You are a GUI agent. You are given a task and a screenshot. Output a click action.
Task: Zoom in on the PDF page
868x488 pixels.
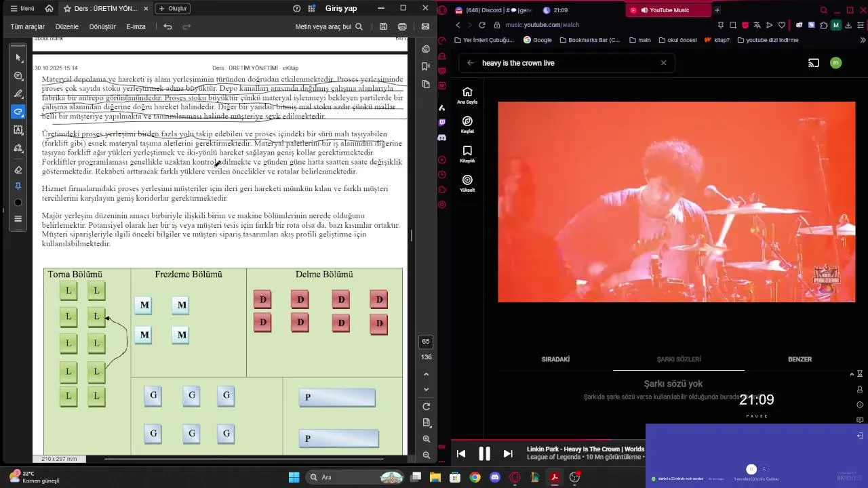click(426, 439)
